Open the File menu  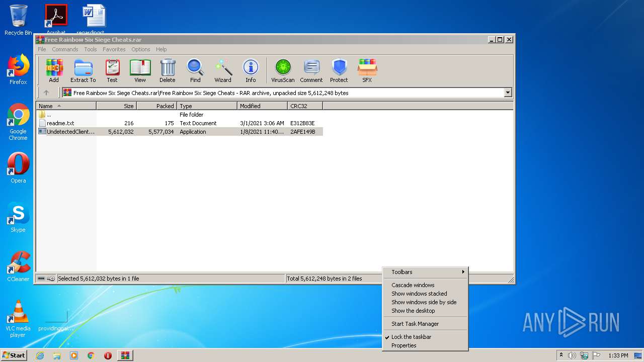coord(42,49)
